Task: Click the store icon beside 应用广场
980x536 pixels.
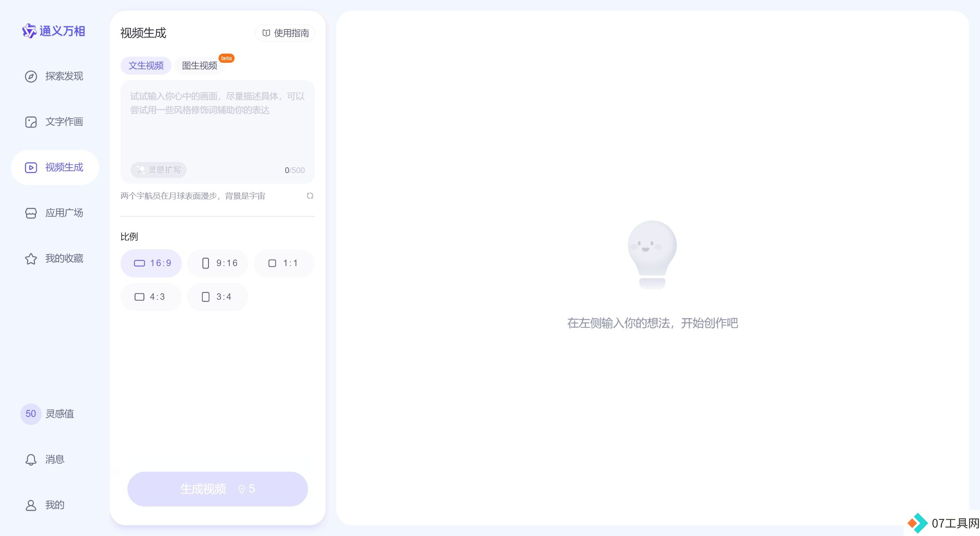Action: point(31,213)
